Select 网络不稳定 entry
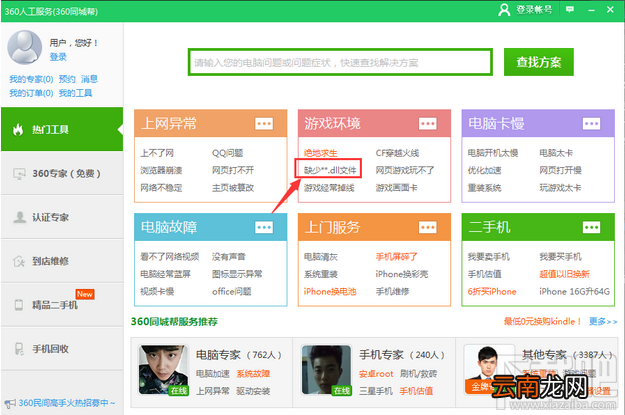The width and height of the screenshot is (625, 415). coord(161,188)
